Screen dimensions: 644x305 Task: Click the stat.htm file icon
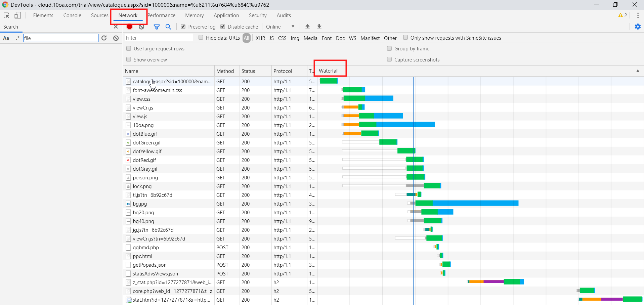coord(128,300)
